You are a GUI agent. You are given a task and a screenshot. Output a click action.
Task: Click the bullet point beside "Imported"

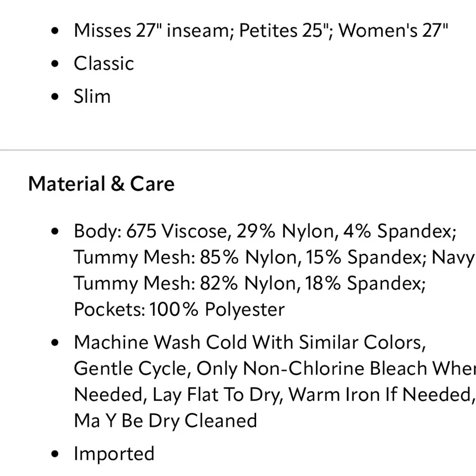(57, 454)
